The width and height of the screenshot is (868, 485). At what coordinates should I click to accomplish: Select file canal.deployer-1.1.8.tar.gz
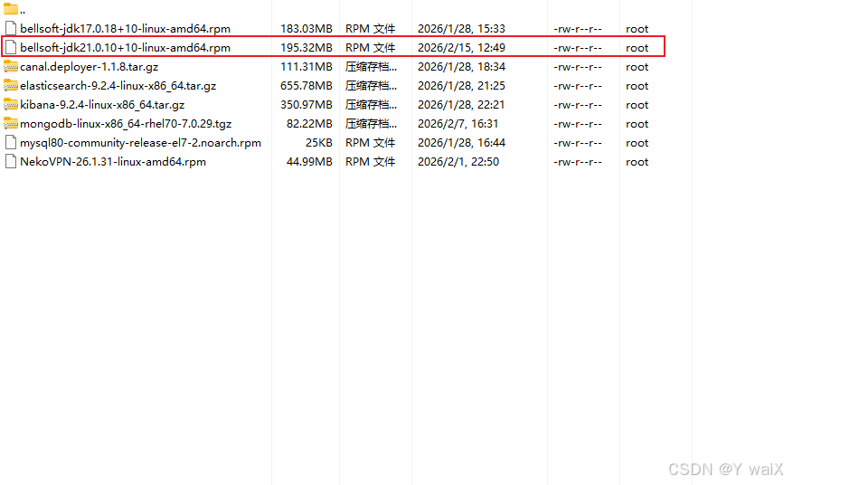point(90,67)
